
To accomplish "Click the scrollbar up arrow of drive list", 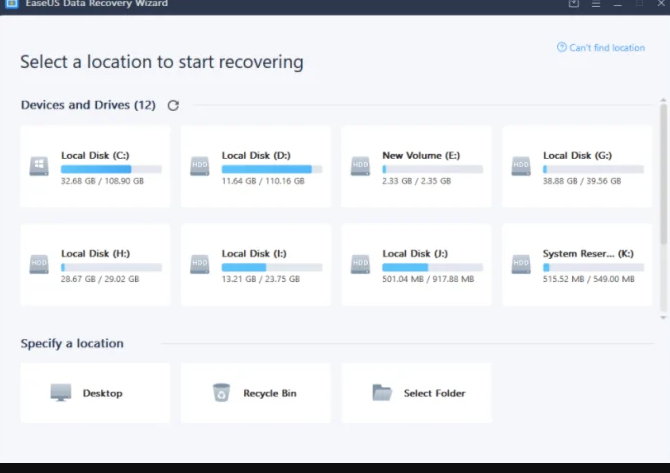I will [x=663, y=100].
